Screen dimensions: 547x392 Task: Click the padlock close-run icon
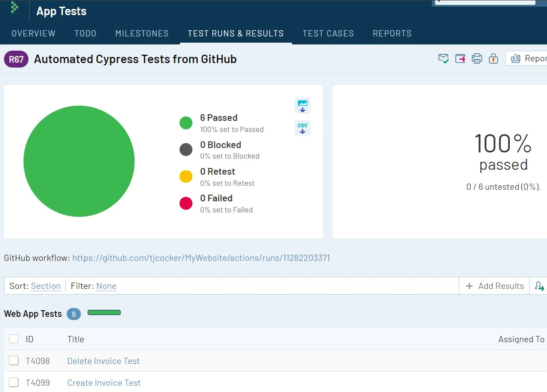493,59
